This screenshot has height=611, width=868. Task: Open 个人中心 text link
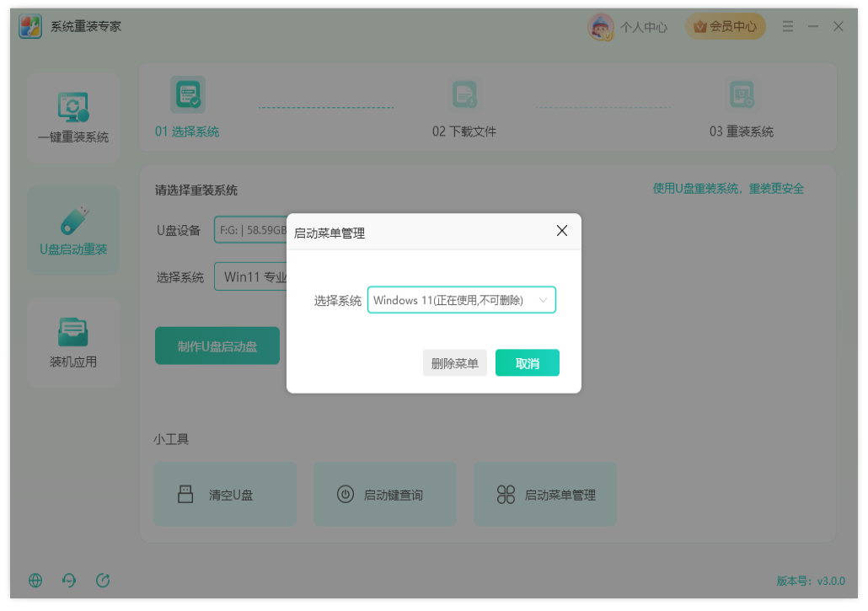pos(643,27)
